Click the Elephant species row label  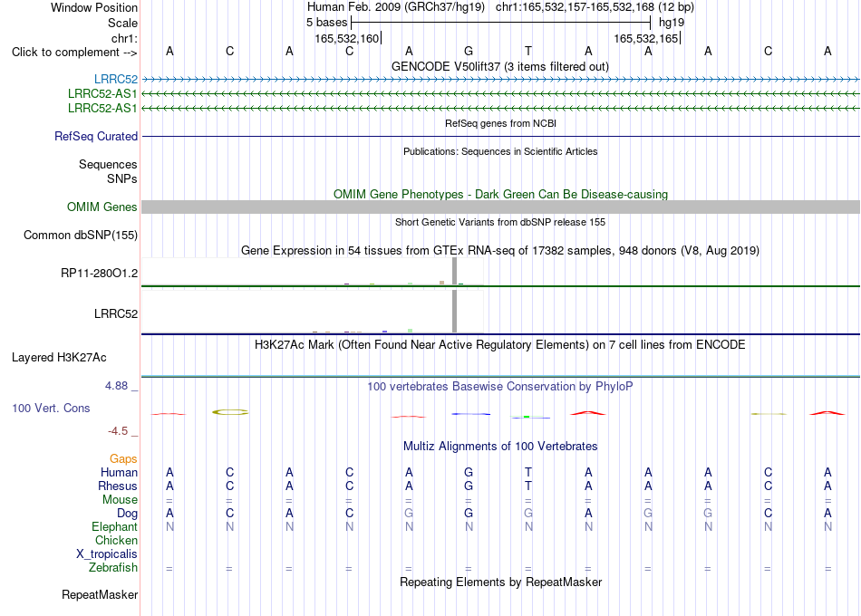point(115,527)
